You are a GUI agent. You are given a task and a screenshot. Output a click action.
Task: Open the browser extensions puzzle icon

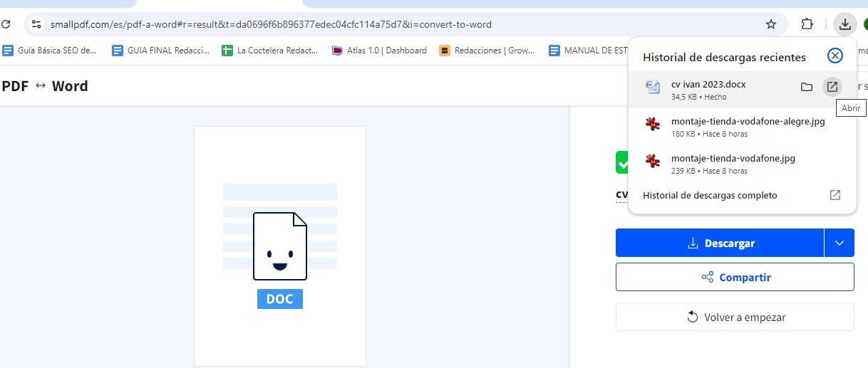(x=807, y=24)
